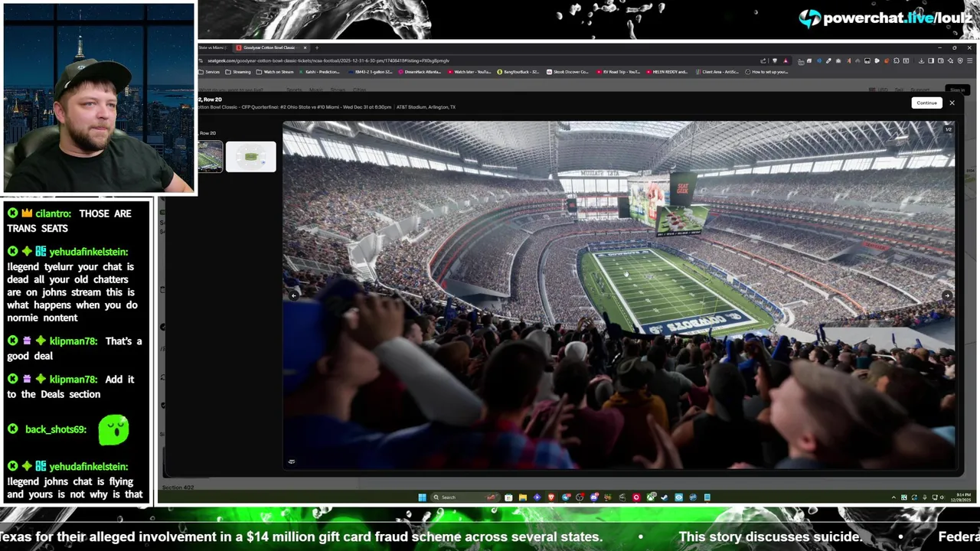Close the Goodyear Cotton Bowl Classic tab
The width and height of the screenshot is (980, 551).
click(305, 47)
